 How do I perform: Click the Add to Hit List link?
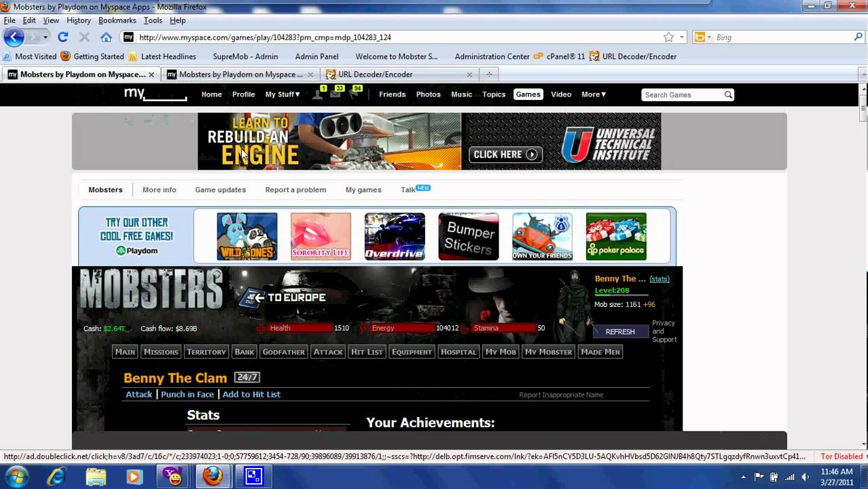pos(251,395)
